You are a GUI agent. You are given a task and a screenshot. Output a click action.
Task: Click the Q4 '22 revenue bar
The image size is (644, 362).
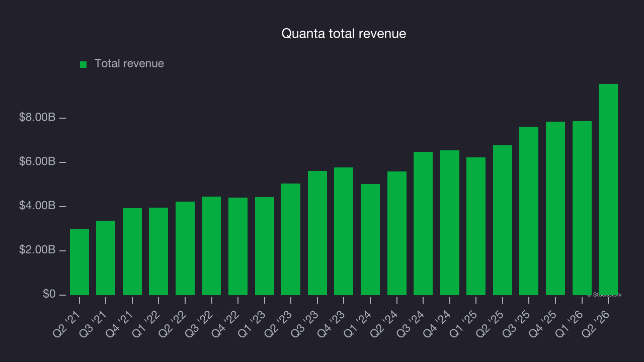(238, 246)
